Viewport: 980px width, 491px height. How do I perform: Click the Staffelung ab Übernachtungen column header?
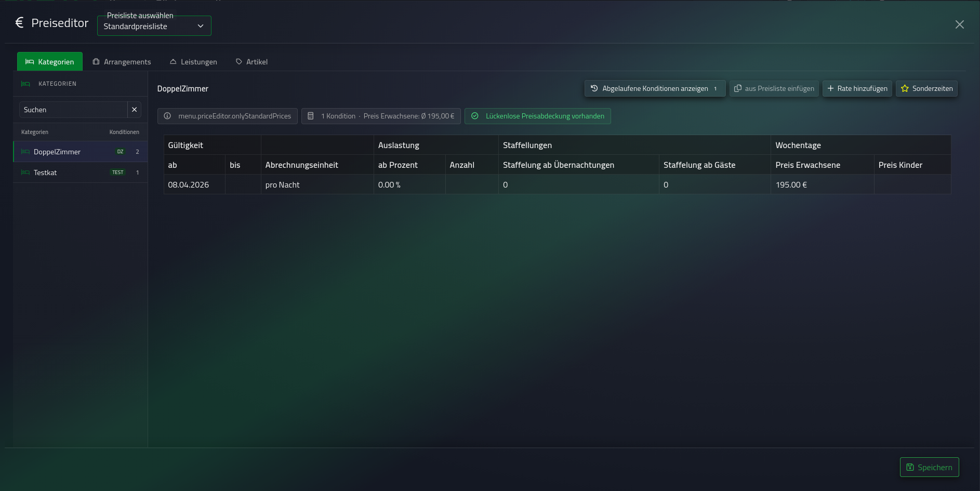[x=578, y=165]
